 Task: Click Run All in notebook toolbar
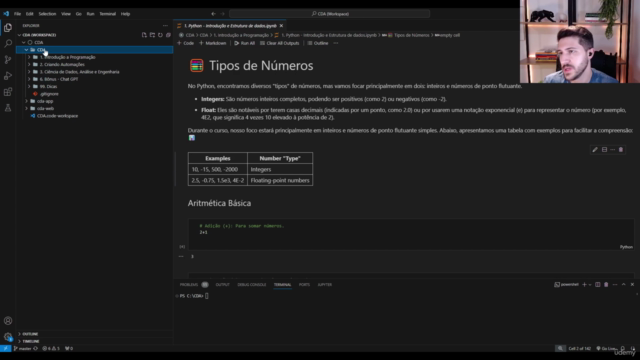tap(244, 43)
